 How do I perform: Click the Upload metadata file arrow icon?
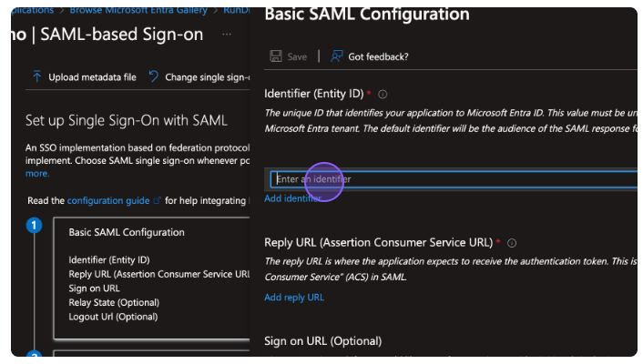tap(37, 77)
